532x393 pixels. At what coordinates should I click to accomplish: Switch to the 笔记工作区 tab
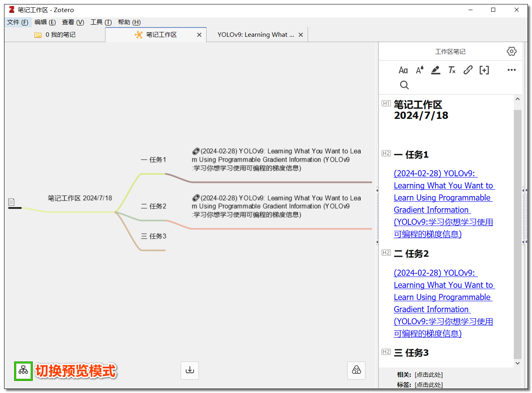(x=156, y=35)
